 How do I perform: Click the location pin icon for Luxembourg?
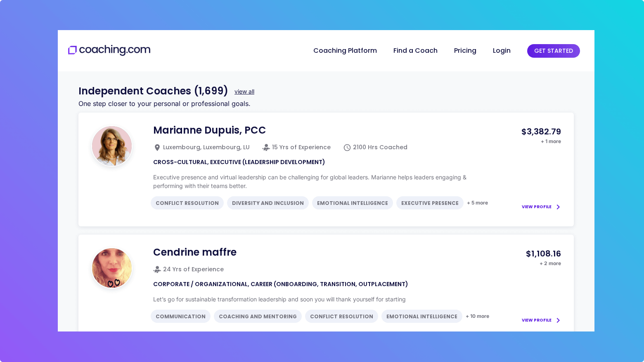157,148
